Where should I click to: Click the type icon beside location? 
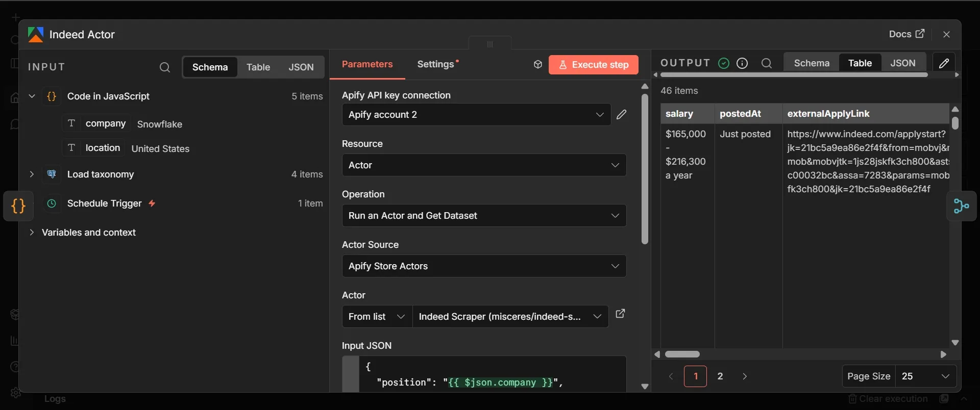coord(71,148)
